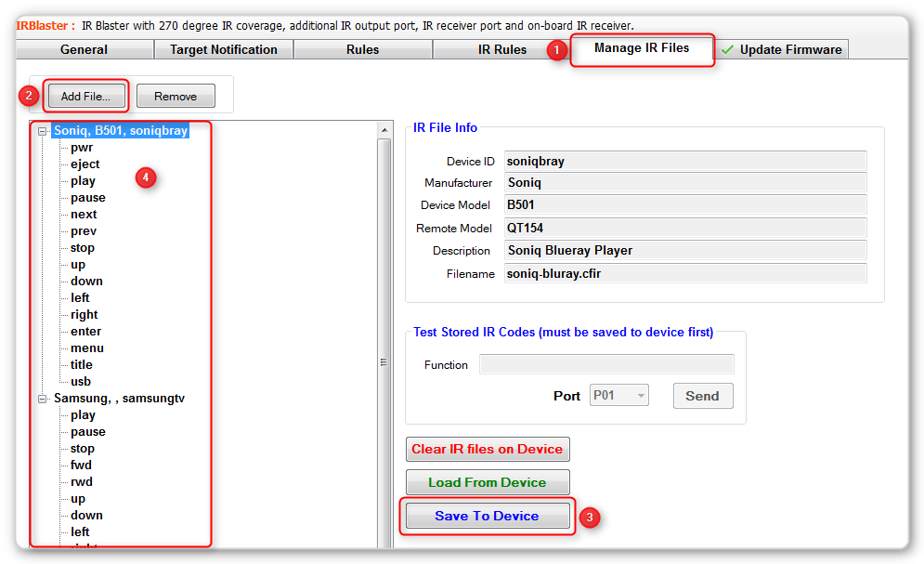This screenshot has width=924, height=564.
Task: Select the eject item under Soniq
Action: point(85,164)
